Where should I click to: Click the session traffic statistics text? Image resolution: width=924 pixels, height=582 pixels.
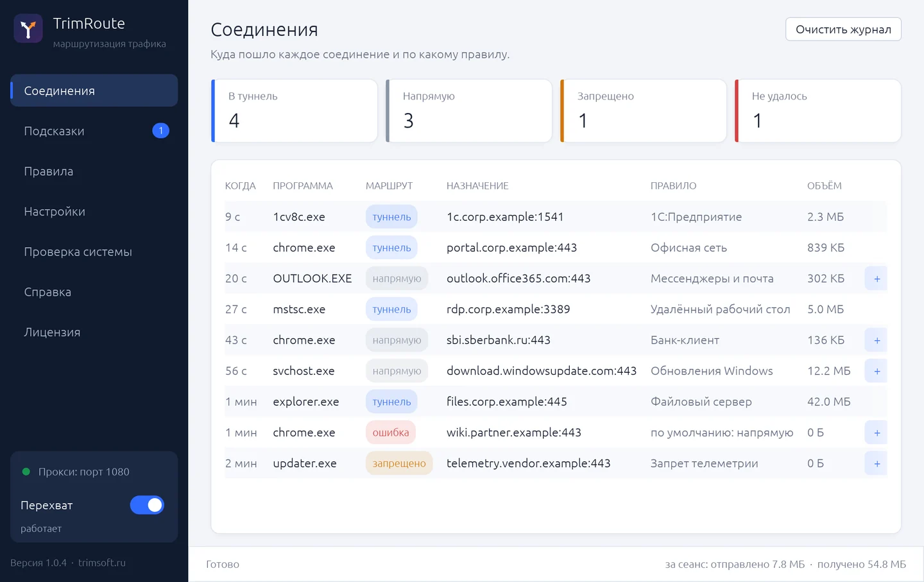click(785, 564)
